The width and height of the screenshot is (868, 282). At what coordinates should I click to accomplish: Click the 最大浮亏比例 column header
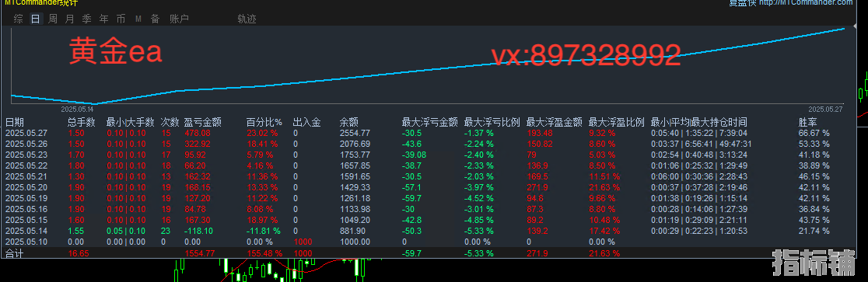492,122
